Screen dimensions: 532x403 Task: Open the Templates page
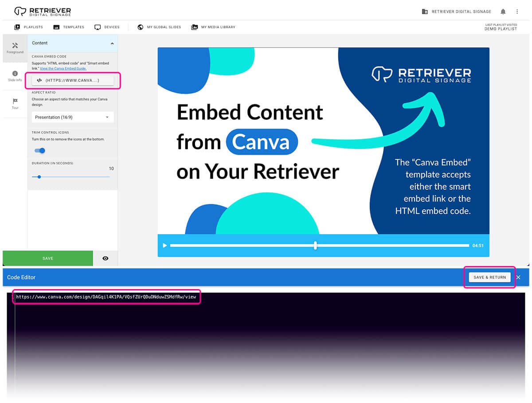[x=69, y=27]
